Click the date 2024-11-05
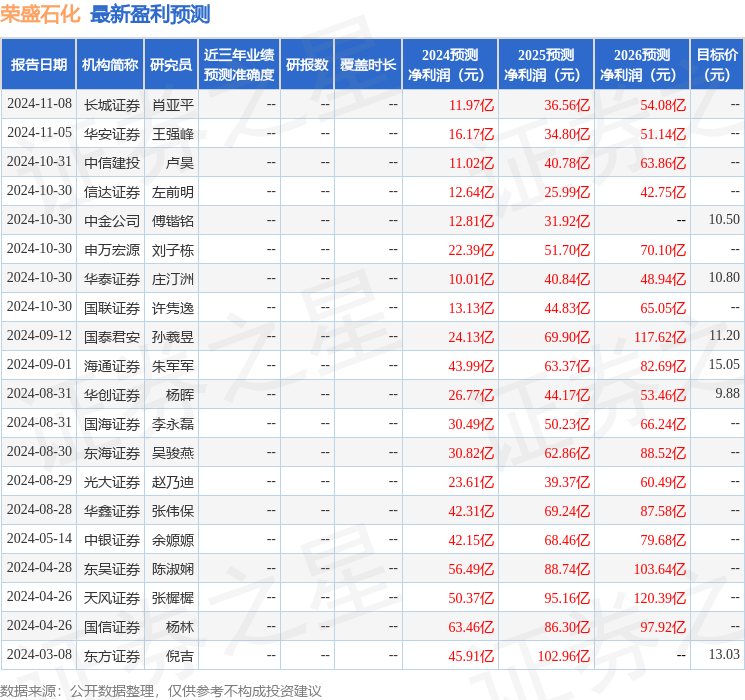 tap(39, 133)
